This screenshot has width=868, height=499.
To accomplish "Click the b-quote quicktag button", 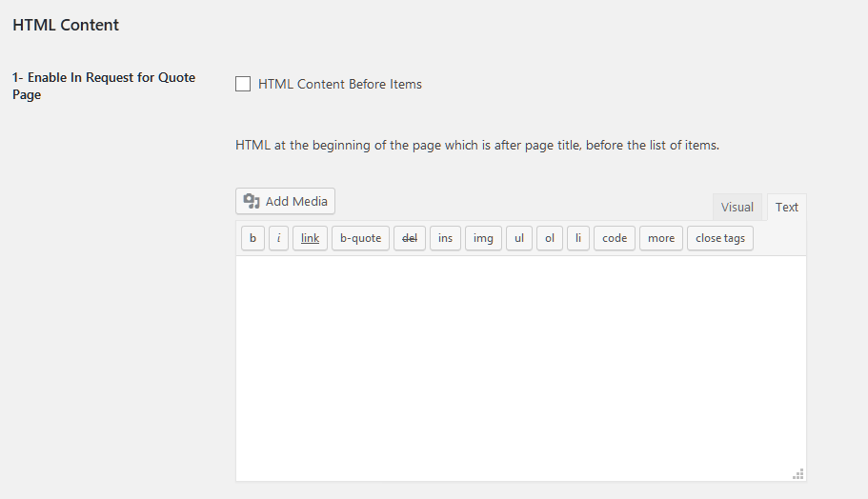I will coord(360,238).
